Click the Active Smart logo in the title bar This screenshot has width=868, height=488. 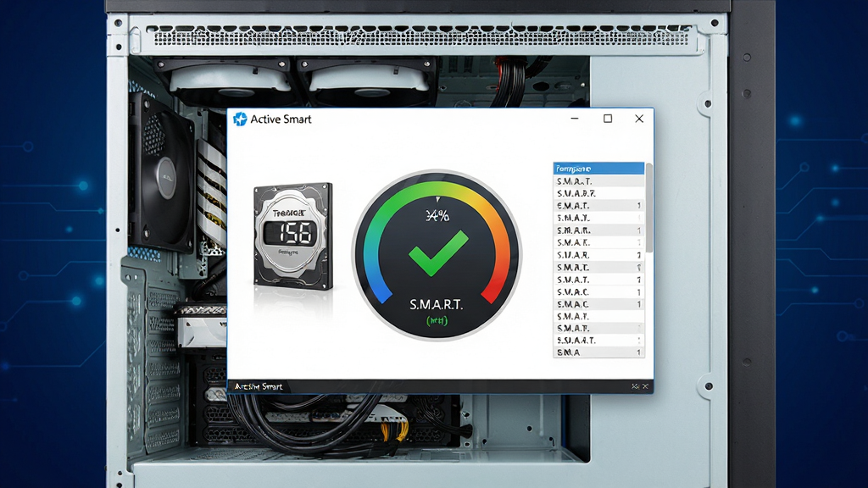pyautogui.click(x=240, y=119)
